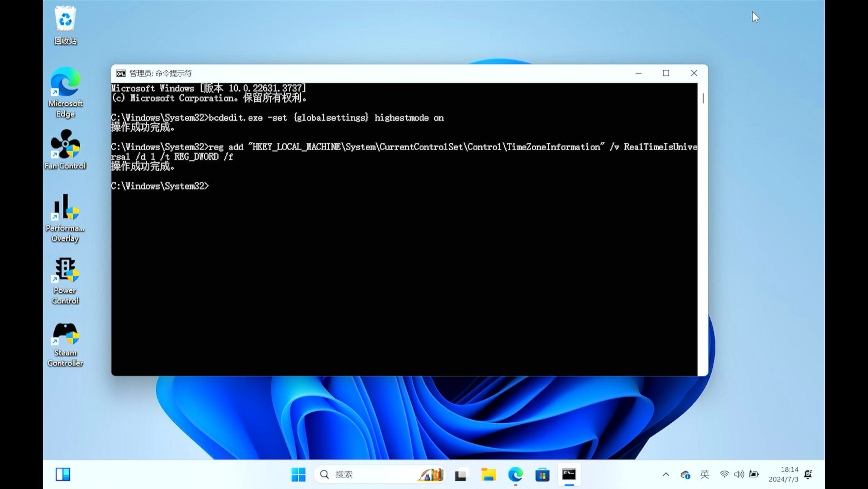This screenshot has height=489, width=868.
Task: Click the Command Prompt vertical scrollbar
Action: (703, 98)
